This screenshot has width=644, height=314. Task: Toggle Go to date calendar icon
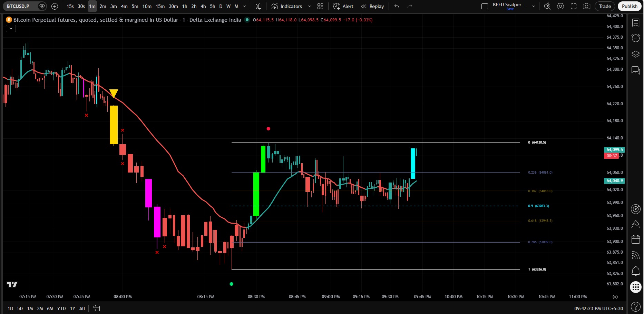[x=97, y=308]
